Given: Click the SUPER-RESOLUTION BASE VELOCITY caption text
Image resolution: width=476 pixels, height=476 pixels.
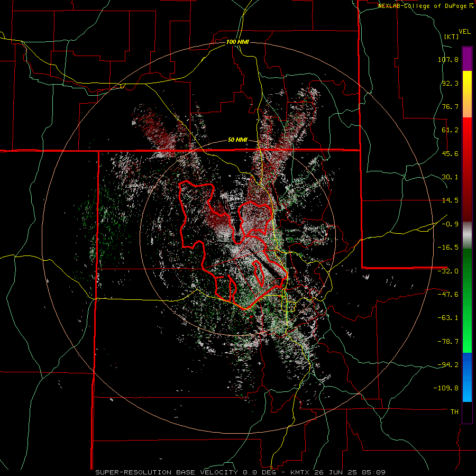Looking at the screenshot, I should pyautogui.click(x=167, y=472).
